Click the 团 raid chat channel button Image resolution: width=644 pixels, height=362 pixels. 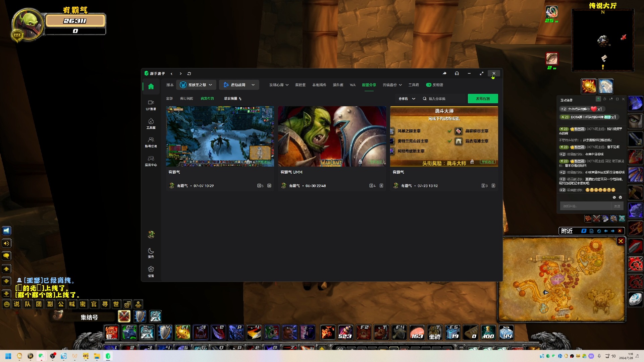click(x=39, y=304)
